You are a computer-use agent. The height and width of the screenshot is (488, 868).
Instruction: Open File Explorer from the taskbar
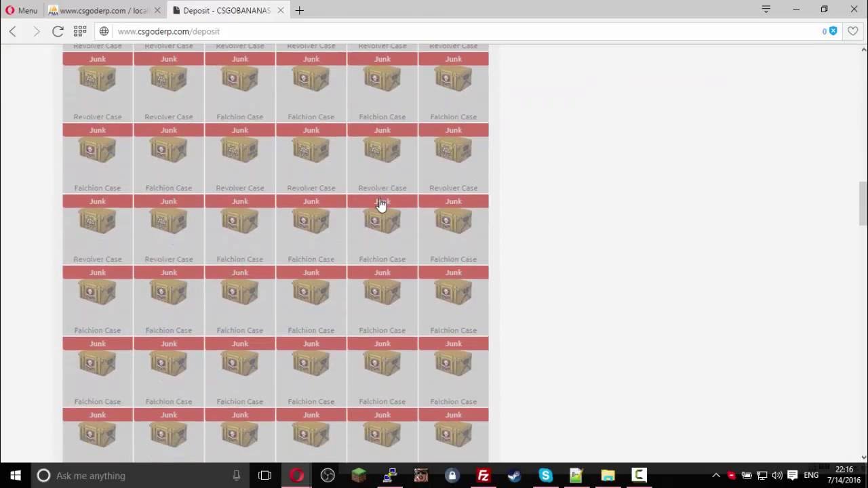click(608, 475)
